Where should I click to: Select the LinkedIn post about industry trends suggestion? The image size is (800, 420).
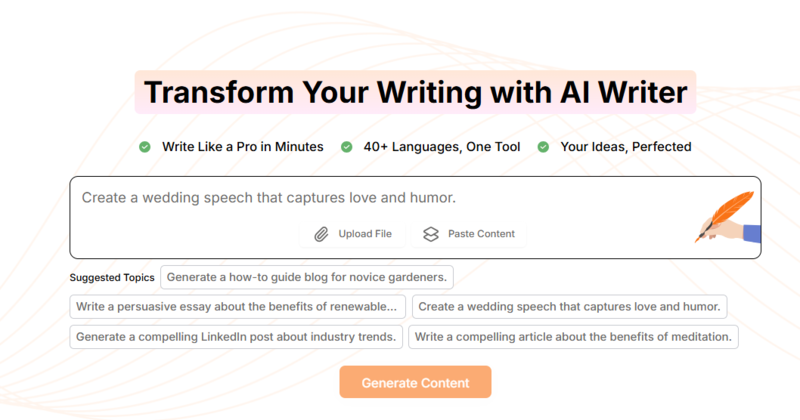tap(236, 336)
